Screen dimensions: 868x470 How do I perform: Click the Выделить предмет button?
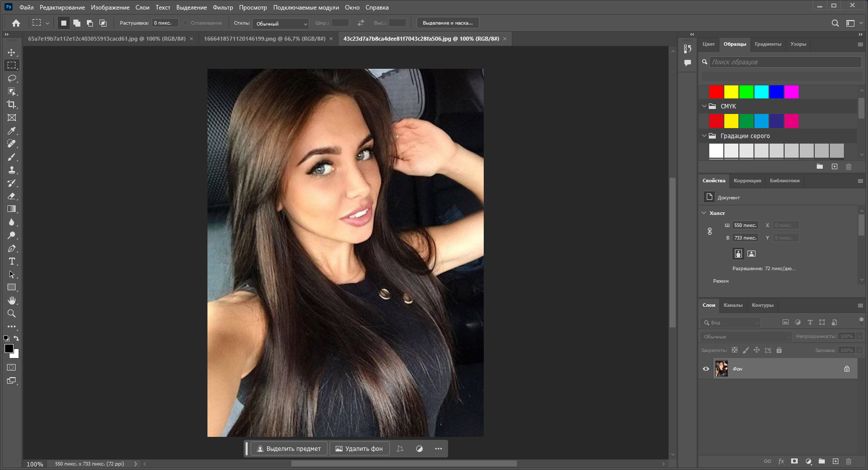click(x=289, y=448)
